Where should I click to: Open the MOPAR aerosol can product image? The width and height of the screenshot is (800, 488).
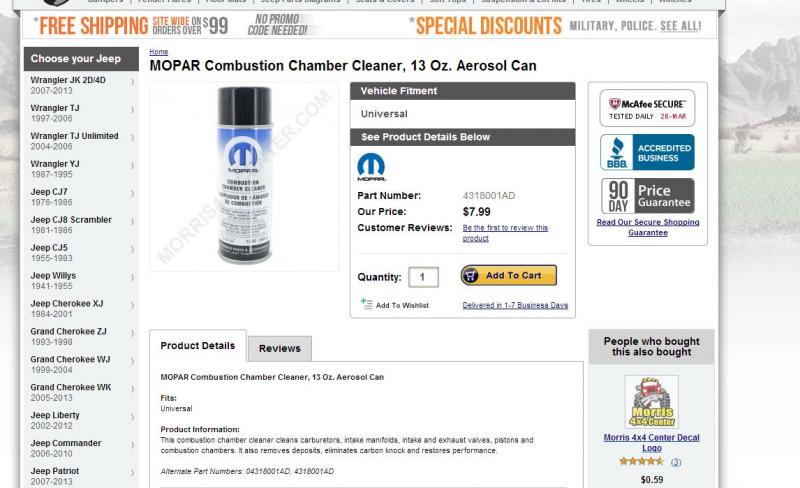[244, 176]
